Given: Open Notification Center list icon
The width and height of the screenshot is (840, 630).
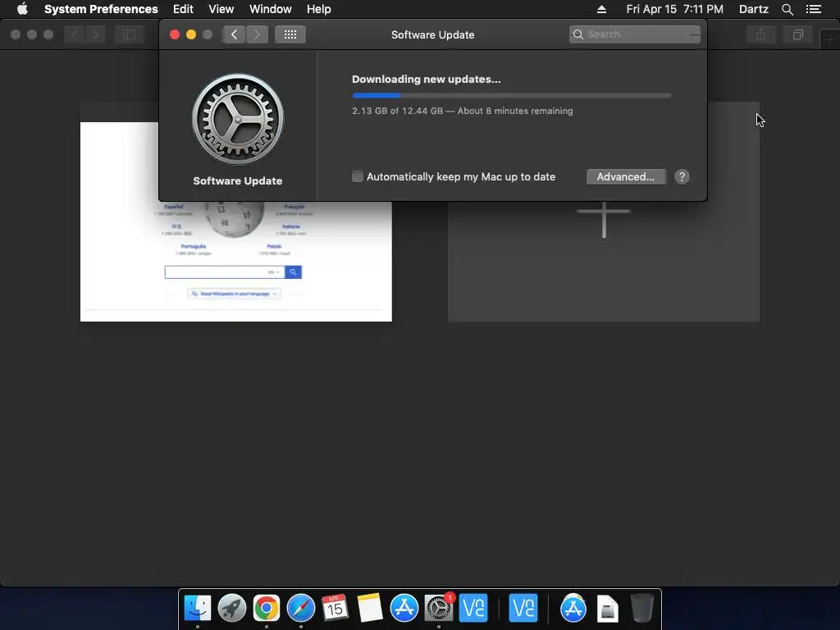Looking at the screenshot, I should 814,9.
